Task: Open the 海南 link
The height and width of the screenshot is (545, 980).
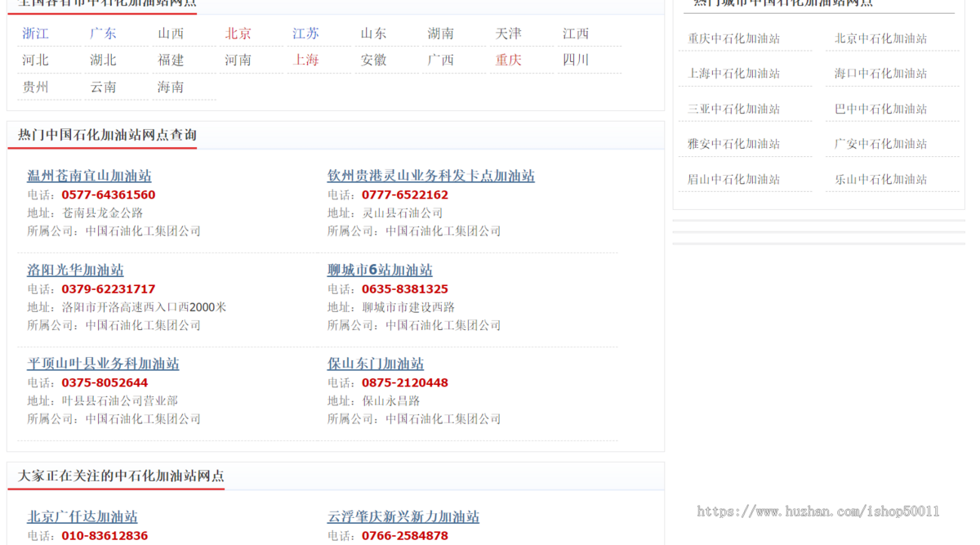Action: [171, 87]
